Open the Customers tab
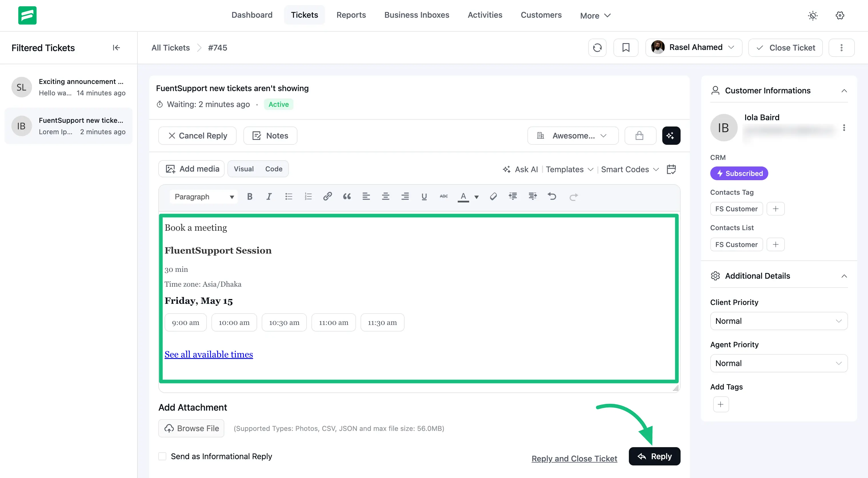This screenshot has height=478, width=868. coord(541,15)
